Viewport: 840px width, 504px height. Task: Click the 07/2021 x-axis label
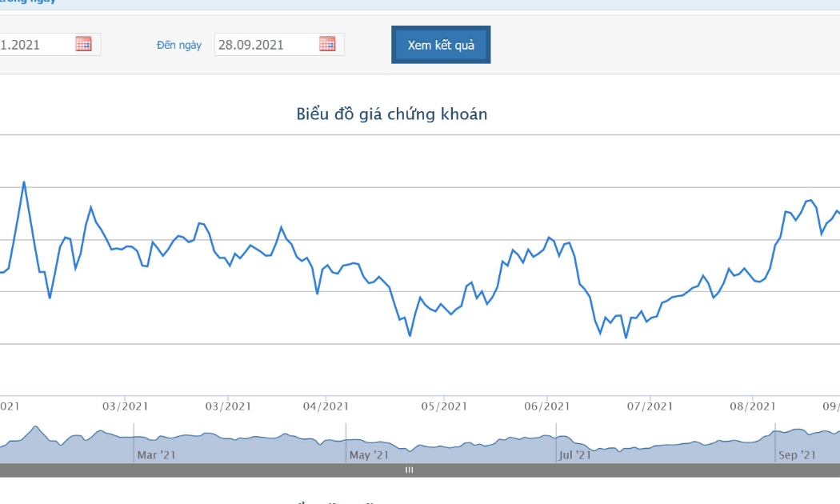click(650, 406)
